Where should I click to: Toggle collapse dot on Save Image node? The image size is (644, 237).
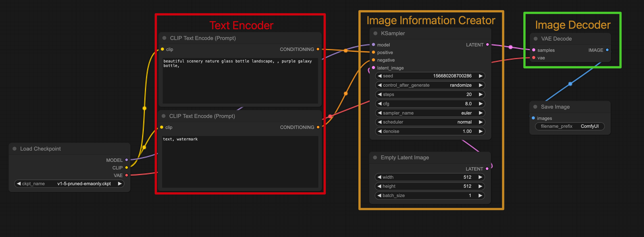coord(535,107)
